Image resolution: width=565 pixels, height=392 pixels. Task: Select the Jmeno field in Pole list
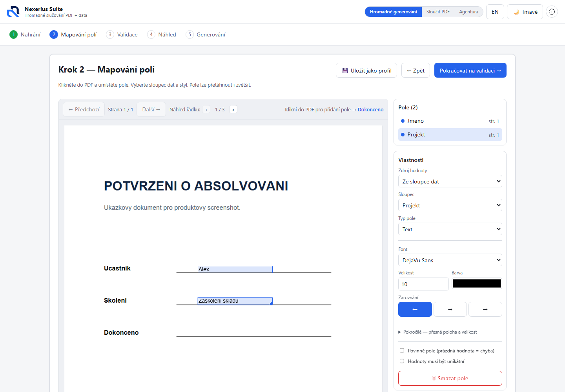click(x=450, y=121)
